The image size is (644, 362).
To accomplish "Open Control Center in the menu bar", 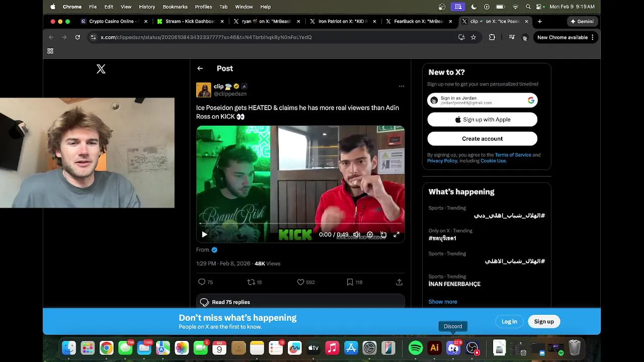I will point(539,7).
